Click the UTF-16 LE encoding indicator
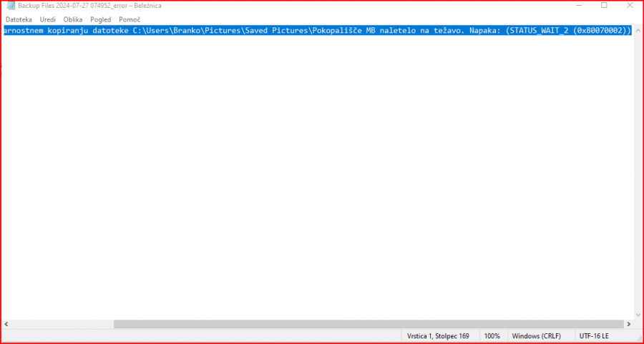This screenshot has width=644, height=344. point(594,335)
